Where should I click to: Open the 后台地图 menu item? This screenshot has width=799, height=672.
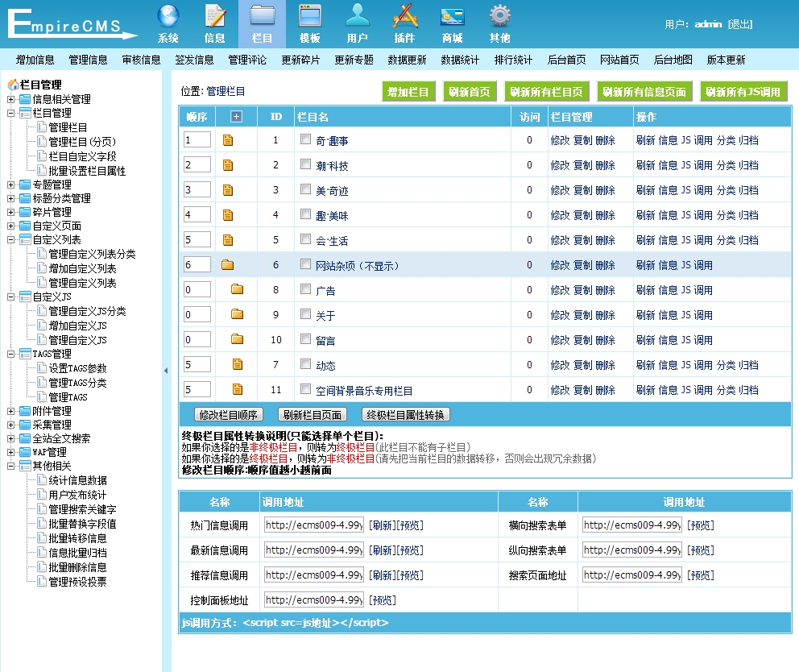(673, 60)
